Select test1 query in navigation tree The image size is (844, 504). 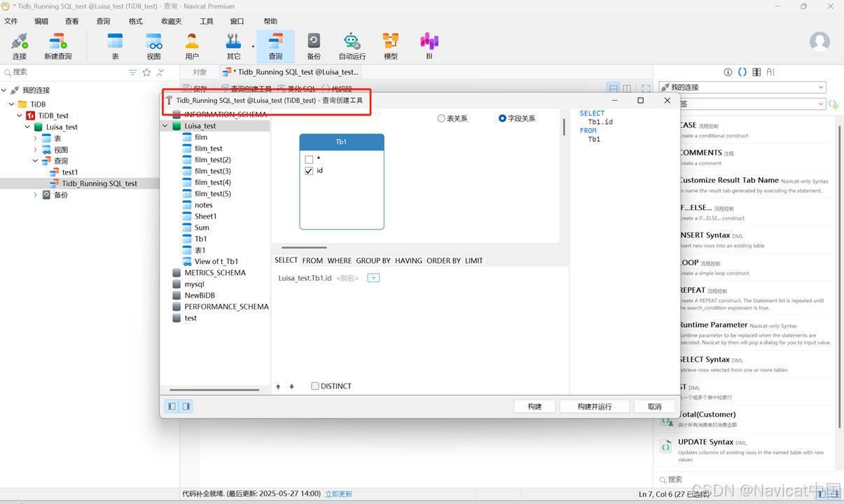69,172
